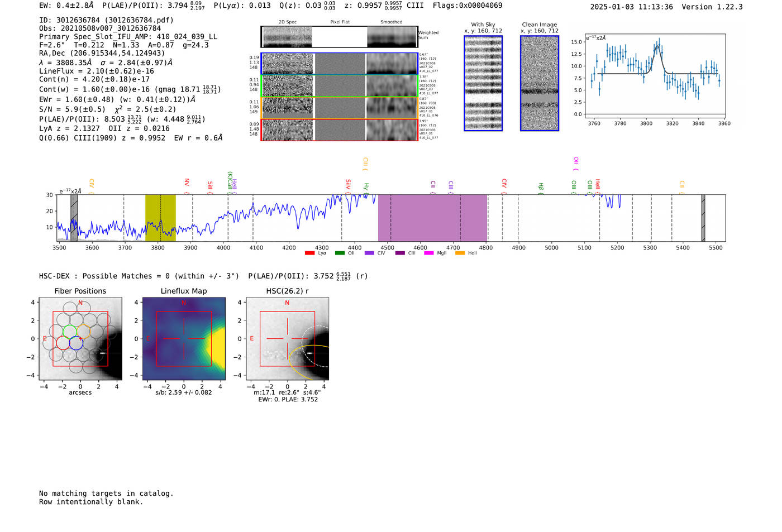782x532 pixels.
Task: Click 'No matching targets in catalog.' text
Action: (106, 493)
